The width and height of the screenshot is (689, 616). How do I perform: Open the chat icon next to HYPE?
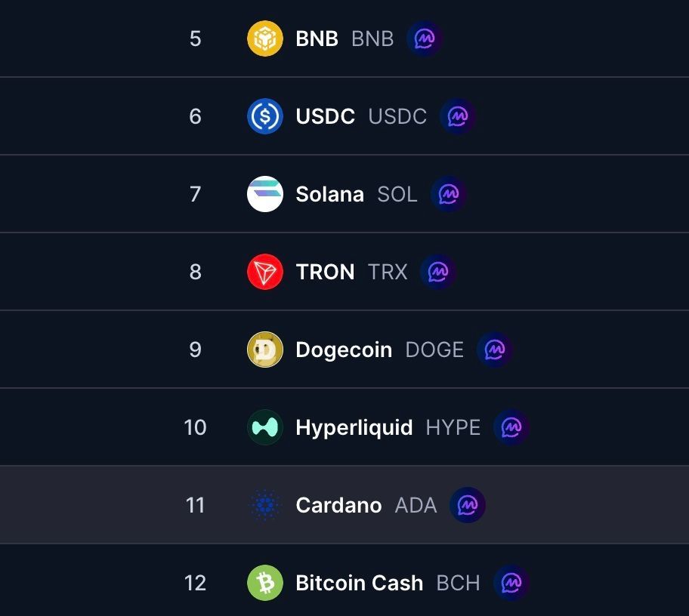pyautogui.click(x=511, y=427)
